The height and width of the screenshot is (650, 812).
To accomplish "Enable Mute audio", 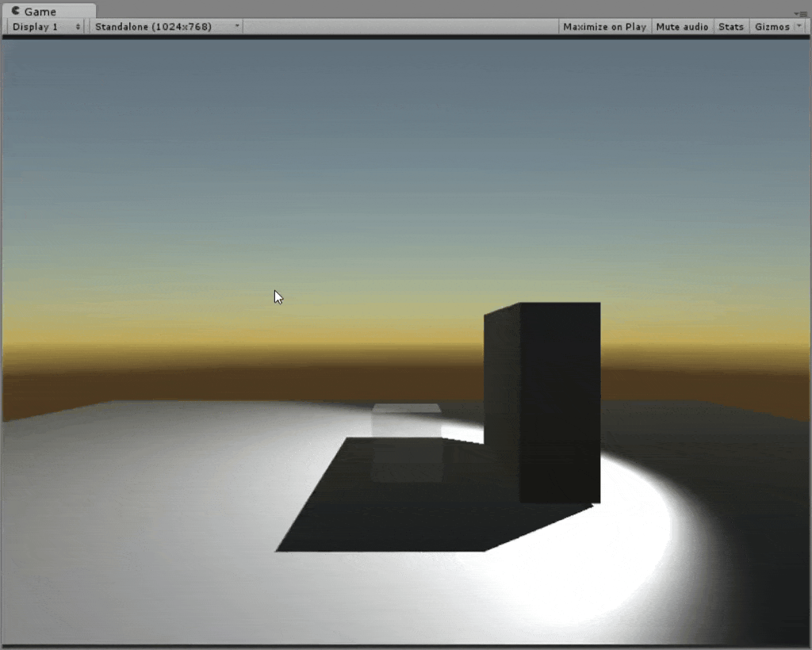I will pyautogui.click(x=682, y=27).
